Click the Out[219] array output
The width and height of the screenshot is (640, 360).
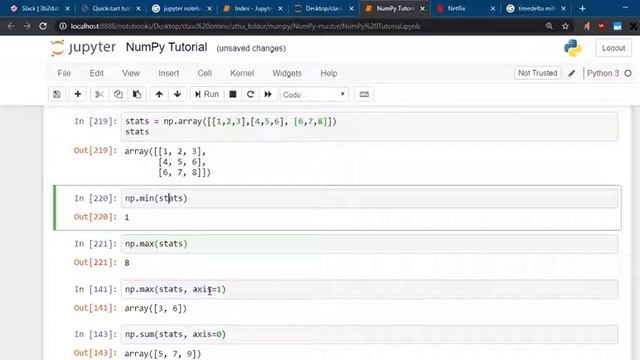(x=167, y=162)
